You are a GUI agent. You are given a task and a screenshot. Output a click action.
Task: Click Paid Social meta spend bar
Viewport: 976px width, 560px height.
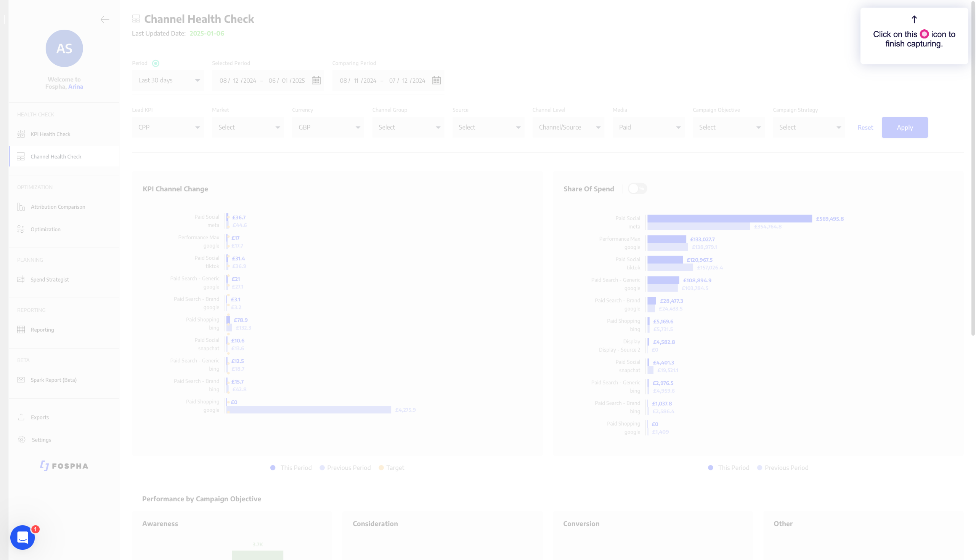[729, 218]
